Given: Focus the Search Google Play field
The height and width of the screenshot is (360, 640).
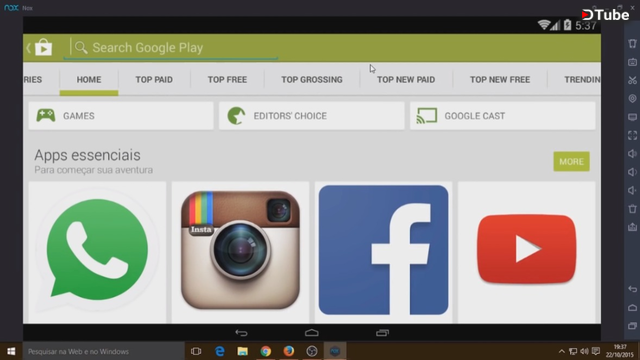Looking at the screenshot, I should 171,48.
